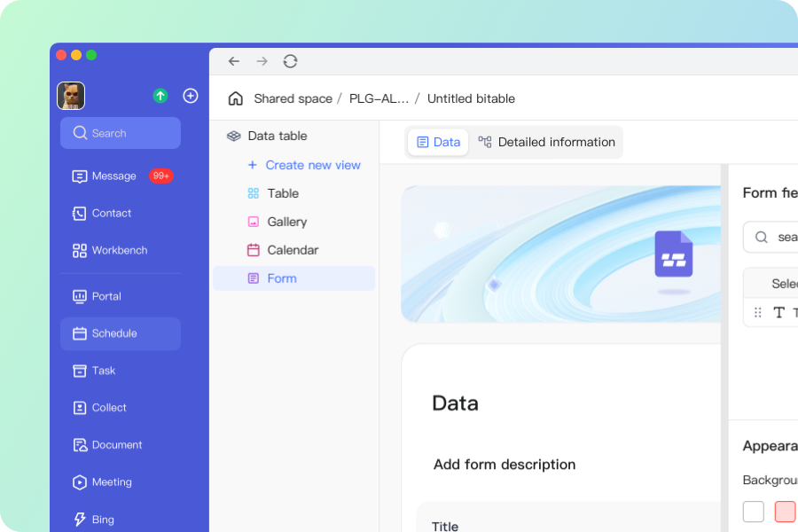Pick the pink background swatch
Image resolution: width=798 pixels, height=532 pixels.
785,512
